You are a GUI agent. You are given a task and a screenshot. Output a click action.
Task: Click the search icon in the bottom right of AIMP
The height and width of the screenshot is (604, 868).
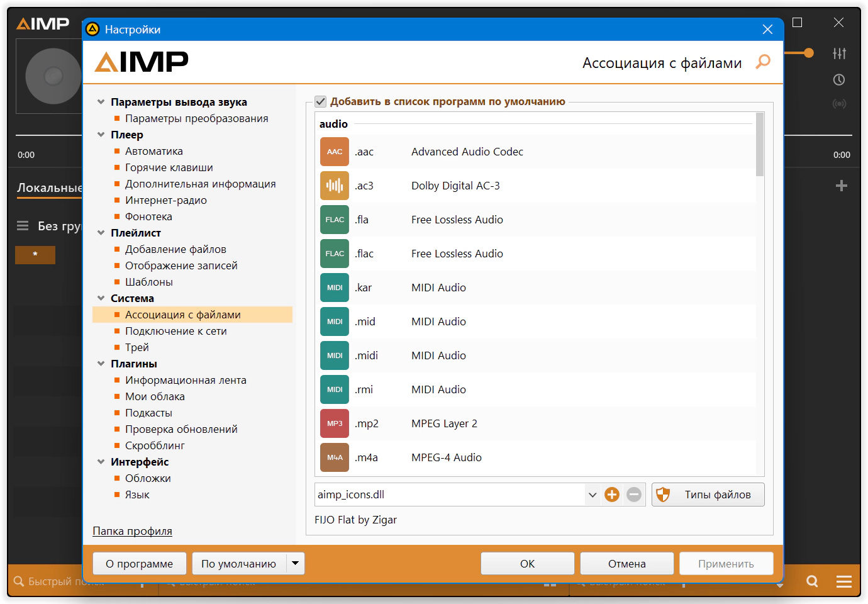[813, 581]
